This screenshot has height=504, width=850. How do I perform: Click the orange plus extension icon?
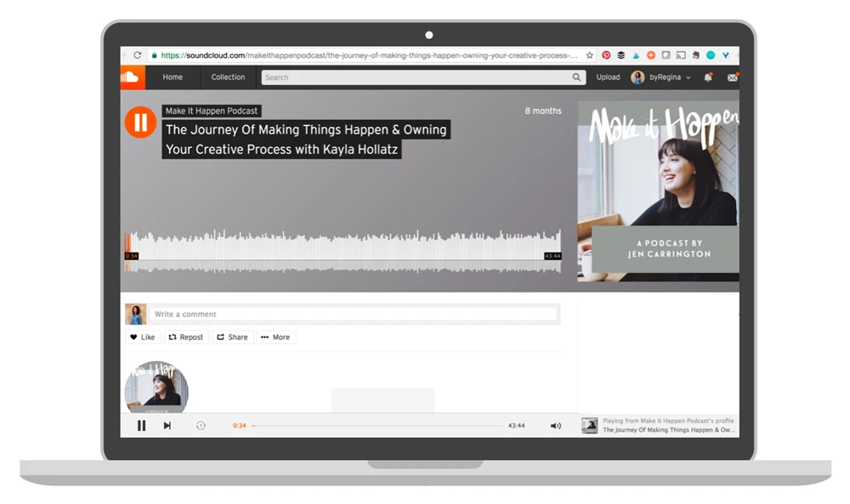click(x=651, y=55)
